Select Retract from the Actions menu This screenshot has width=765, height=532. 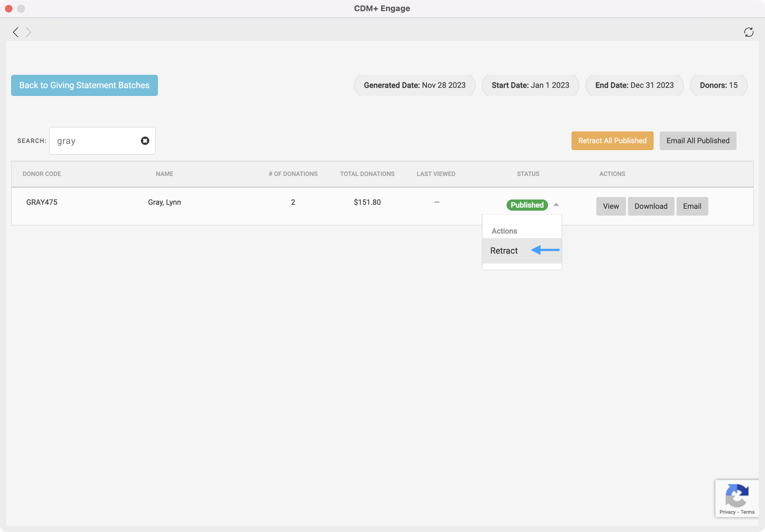[504, 251]
